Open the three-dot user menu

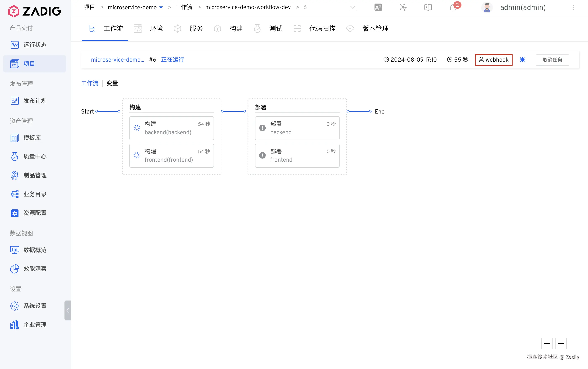click(x=573, y=7)
